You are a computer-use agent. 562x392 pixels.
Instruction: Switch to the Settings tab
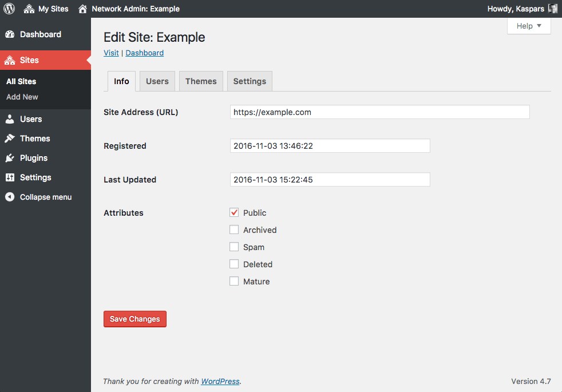click(x=250, y=81)
